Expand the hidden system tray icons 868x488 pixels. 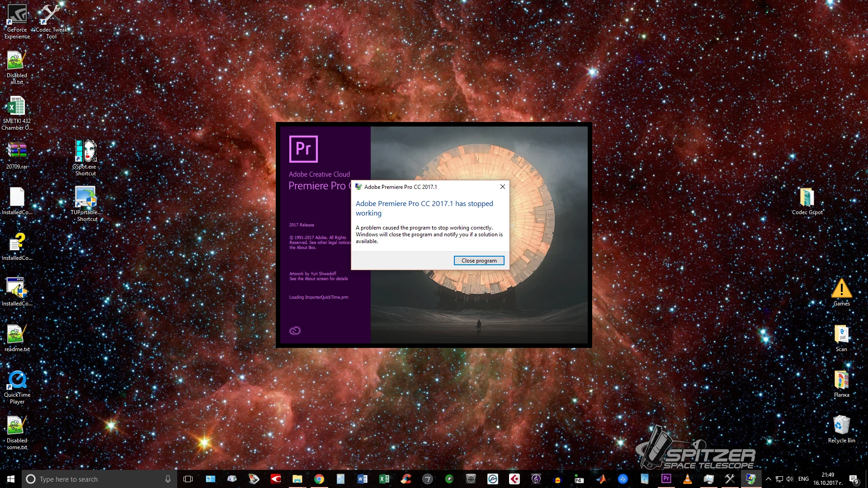[768, 479]
